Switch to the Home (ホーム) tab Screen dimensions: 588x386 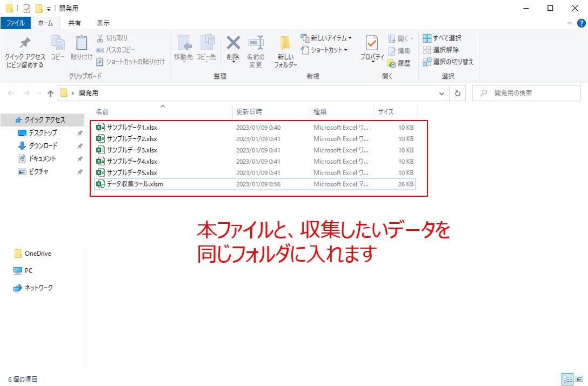click(45, 23)
